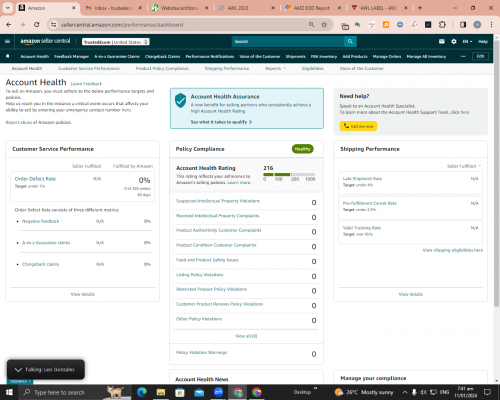
Task: Switch to the AMZ EOD Report tab
Action: [x=312, y=8]
